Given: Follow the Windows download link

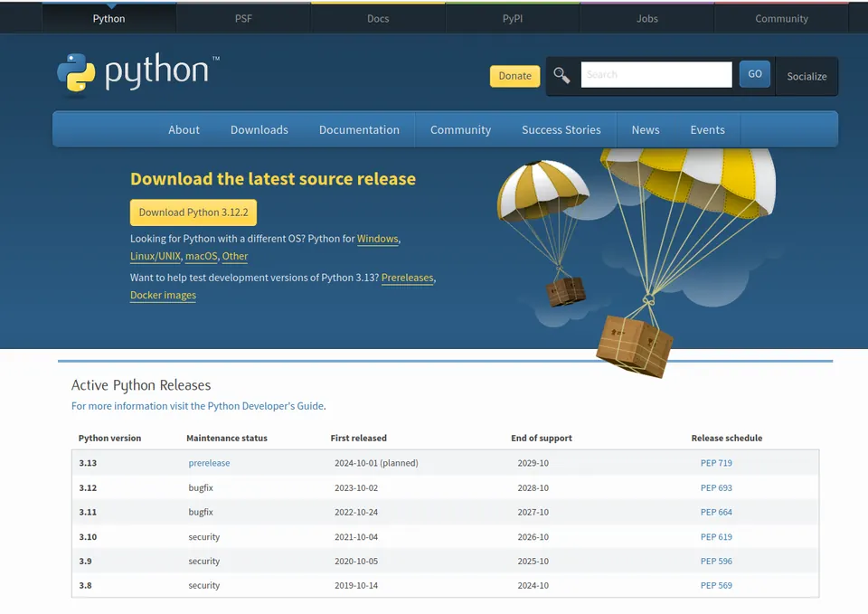Looking at the screenshot, I should coord(378,239).
